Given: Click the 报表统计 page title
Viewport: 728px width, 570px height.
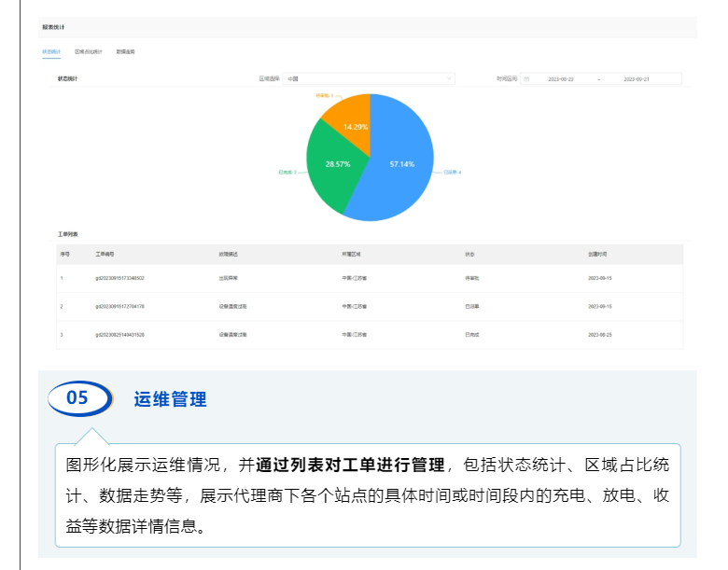Looking at the screenshot, I should point(53,27).
